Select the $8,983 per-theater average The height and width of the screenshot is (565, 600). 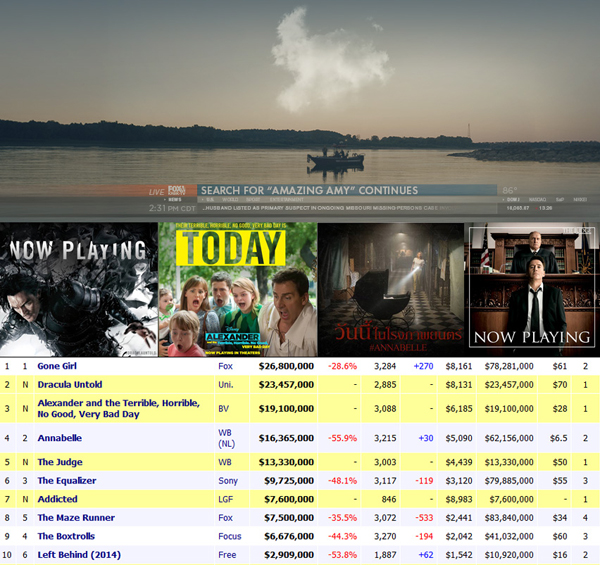(x=459, y=499)
